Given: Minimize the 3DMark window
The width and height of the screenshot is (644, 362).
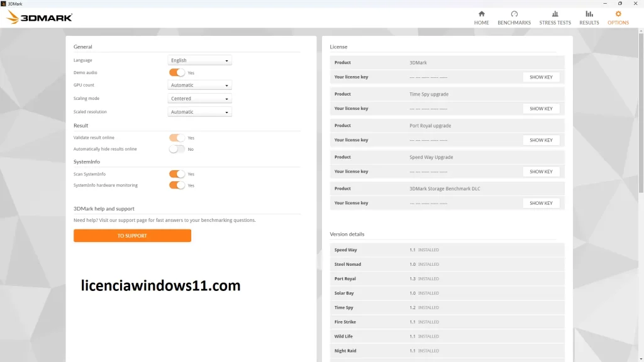Looking at the screenshot, I should [x=605, y=4].
